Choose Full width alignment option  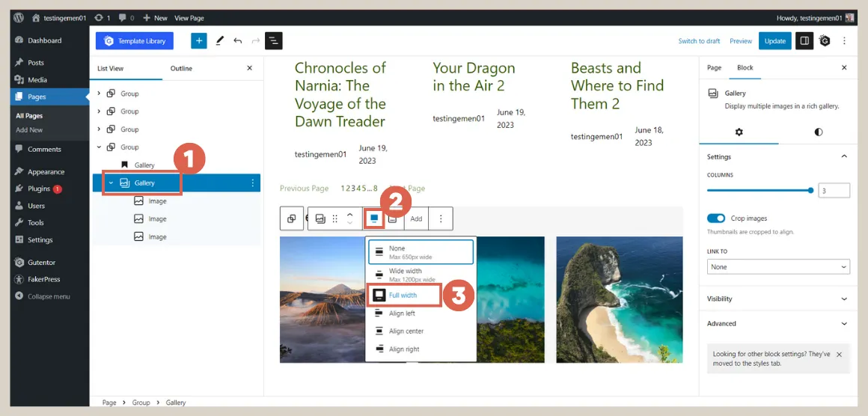pyautogui.click(x=403, y=296)
